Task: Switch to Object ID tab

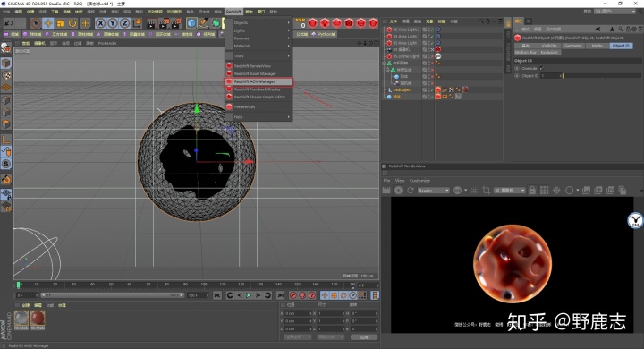Action: click(621, 46)
